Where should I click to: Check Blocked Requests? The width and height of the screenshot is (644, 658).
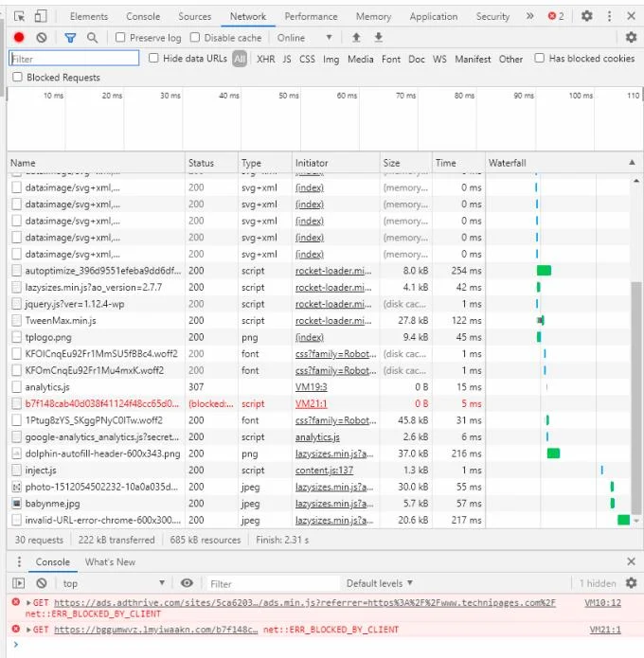[17, 78]
